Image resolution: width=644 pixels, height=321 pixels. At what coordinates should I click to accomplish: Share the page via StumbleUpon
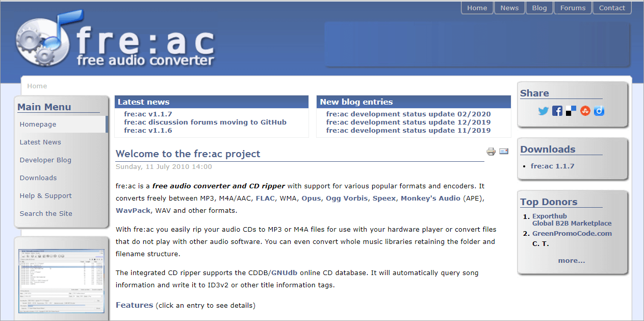click(x=585, y=111)
